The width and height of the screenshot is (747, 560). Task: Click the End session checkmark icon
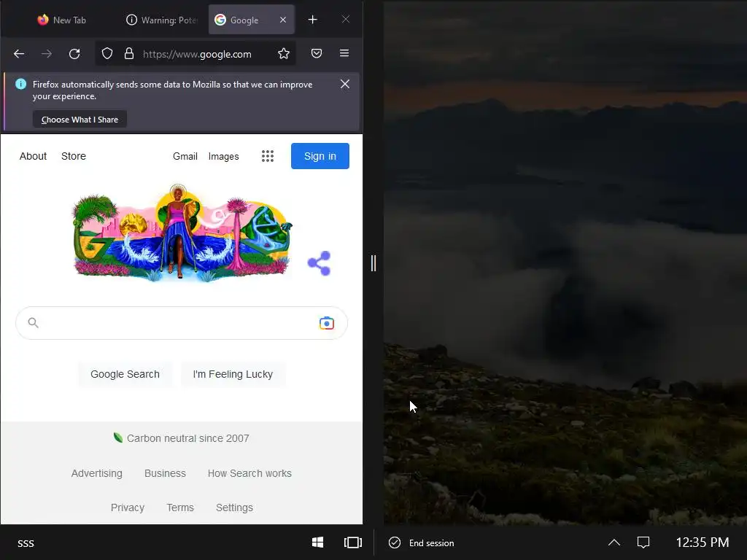(x=395, y=542)
